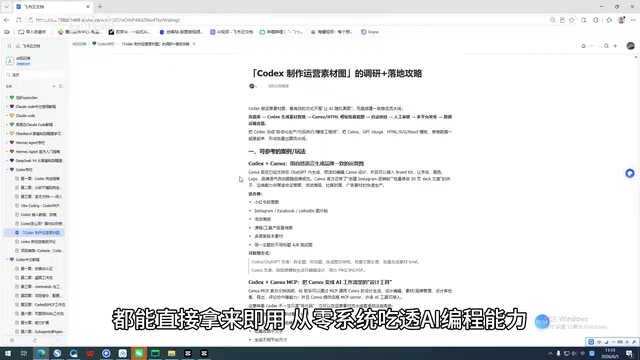Open the Windows Start menu
This screenshot has width=640, height=360.
tap(8, 353)
